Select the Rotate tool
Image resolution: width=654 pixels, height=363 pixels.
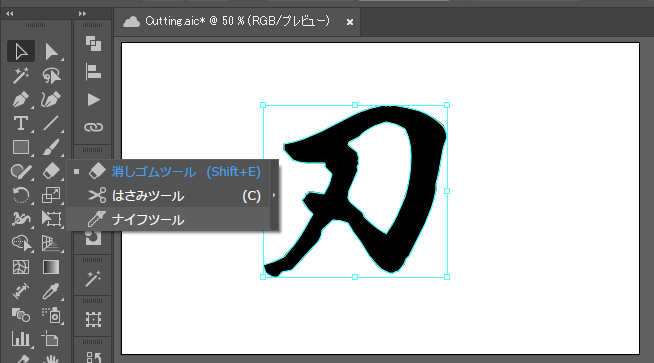pyautogui.click(x=20, y=195)
